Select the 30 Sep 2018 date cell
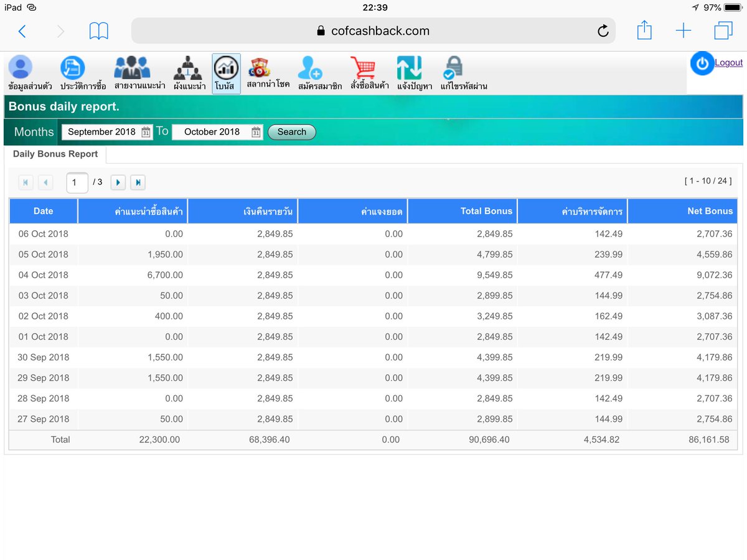Viewport: 747px width, 560px height. coord(44,357)
